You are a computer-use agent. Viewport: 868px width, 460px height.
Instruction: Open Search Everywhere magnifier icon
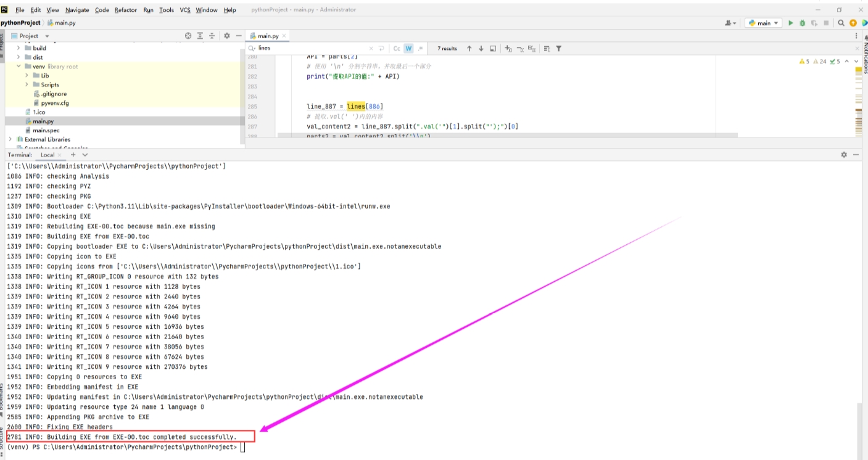pos(841,23)
